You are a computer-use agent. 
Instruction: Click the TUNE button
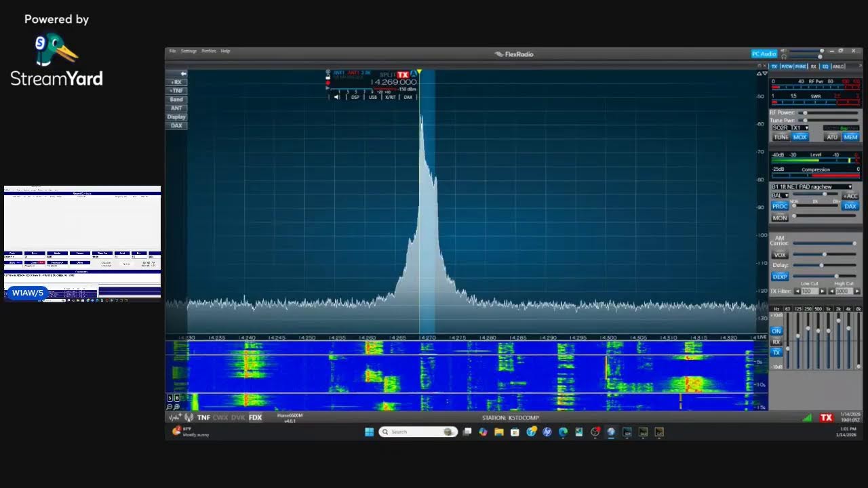coord(781,137)
